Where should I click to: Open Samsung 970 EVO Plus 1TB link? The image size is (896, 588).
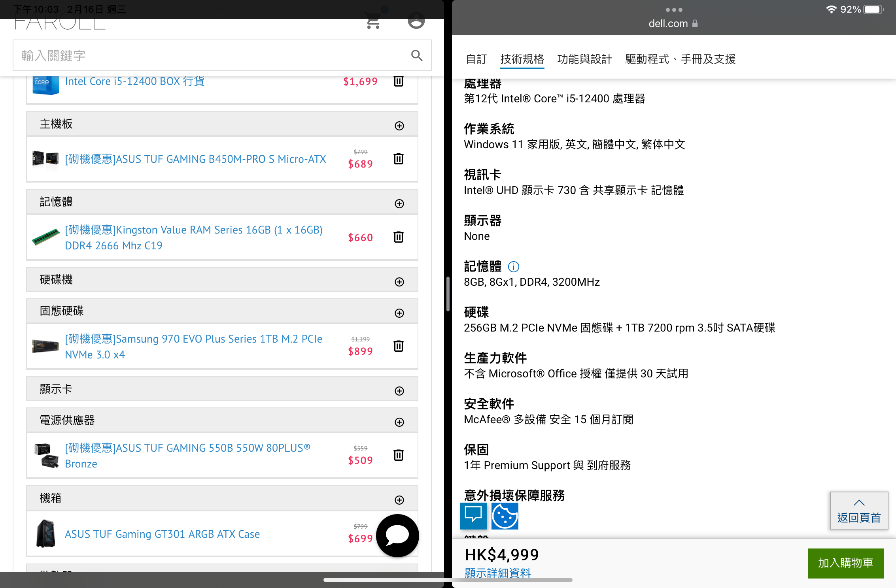tap(193, 347)
